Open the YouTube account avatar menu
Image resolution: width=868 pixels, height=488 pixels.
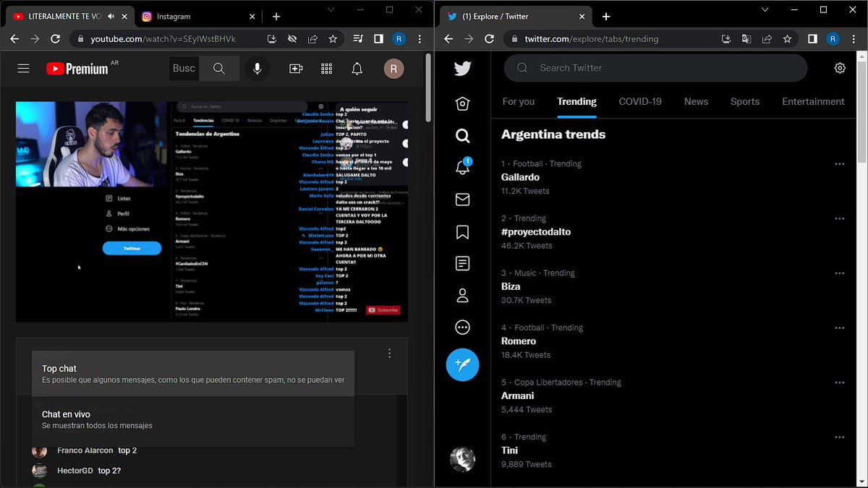click(394, 69)
